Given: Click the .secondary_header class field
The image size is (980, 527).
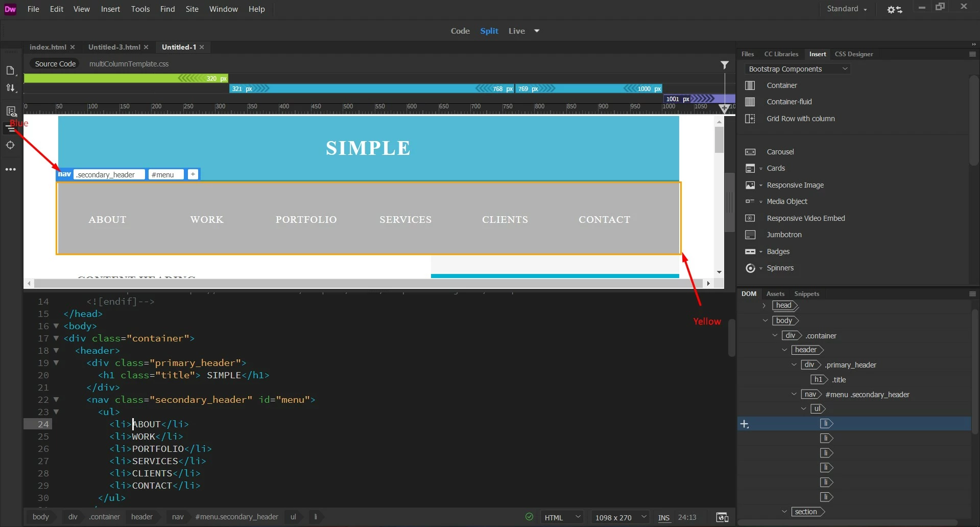Looking at the screenshot, I should click(109, 174).
